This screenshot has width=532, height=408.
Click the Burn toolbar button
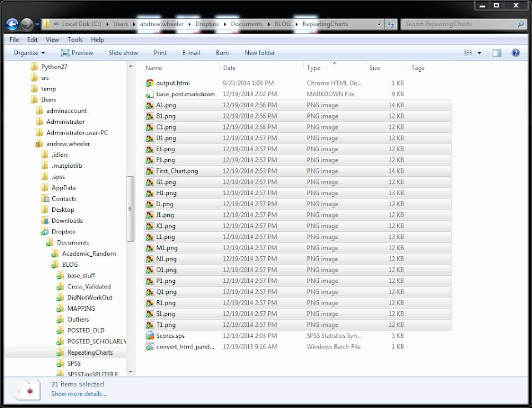(222, 53)
